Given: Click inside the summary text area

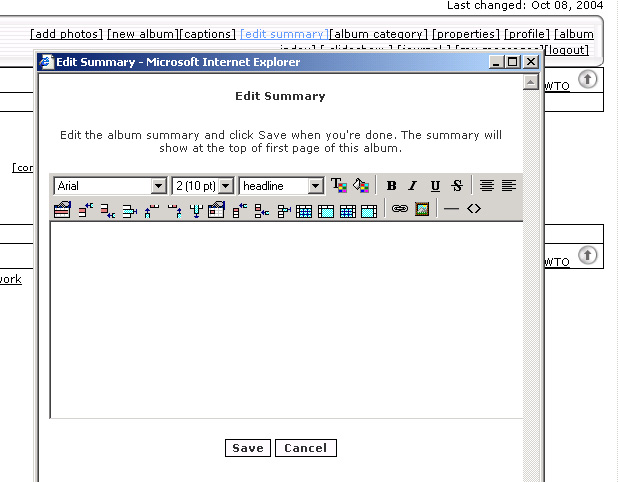Looking at the screenshot, I should (x=286, y=320).
